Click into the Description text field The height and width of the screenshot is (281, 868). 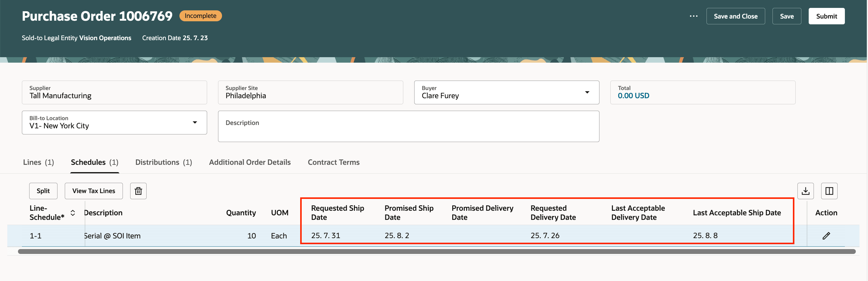coord(408,126)
